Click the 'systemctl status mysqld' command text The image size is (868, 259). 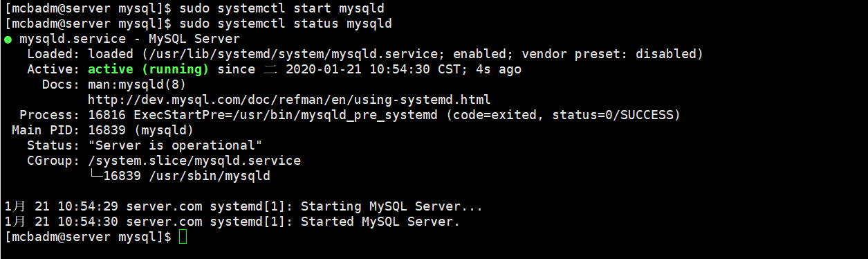[304, 24]
